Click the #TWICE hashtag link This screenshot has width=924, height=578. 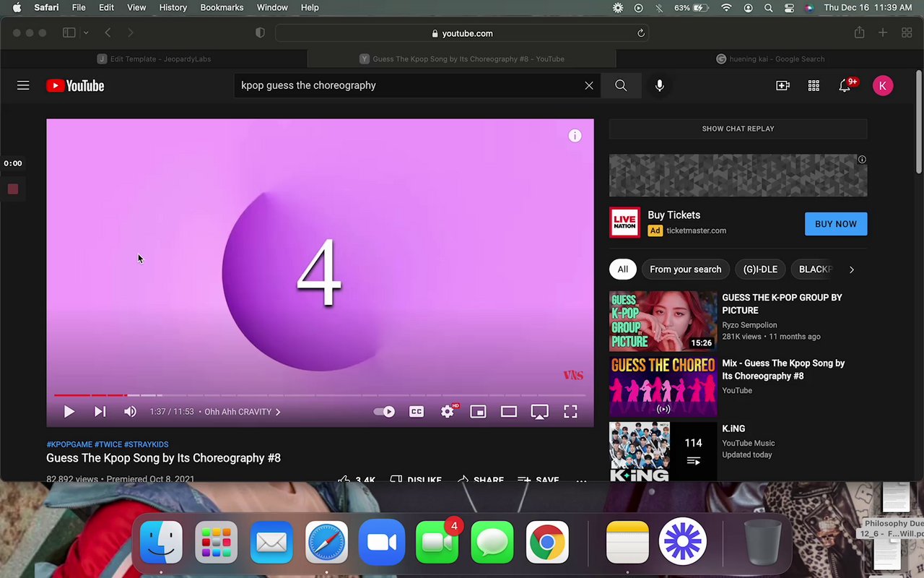108,444
